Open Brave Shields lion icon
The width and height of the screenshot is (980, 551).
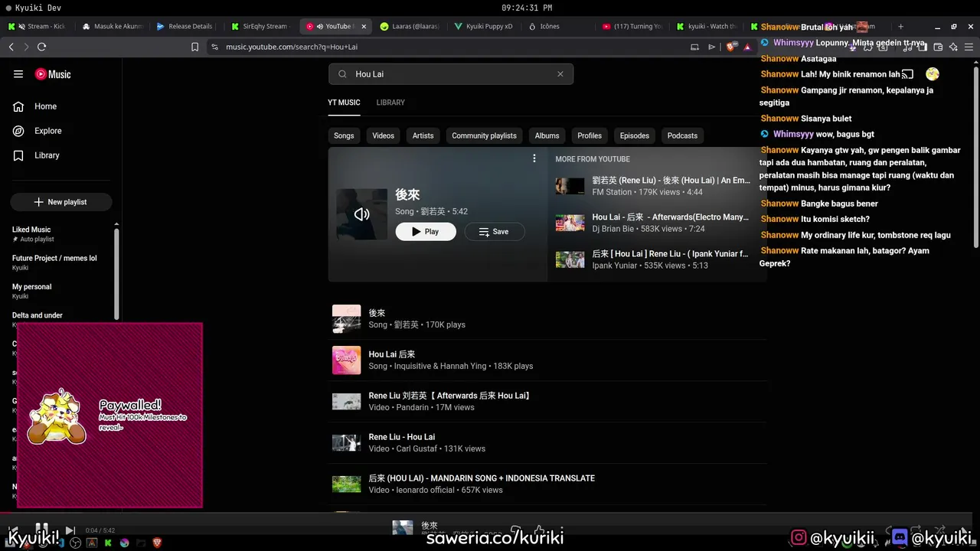coord(730,47)
